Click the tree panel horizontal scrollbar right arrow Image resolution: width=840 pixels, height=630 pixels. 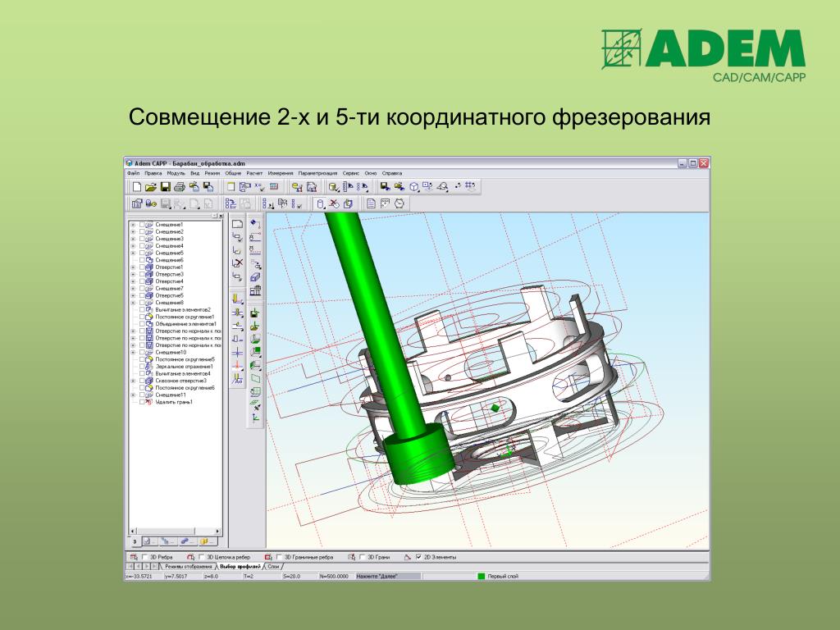pyautogui.click(x=217, y=532)
